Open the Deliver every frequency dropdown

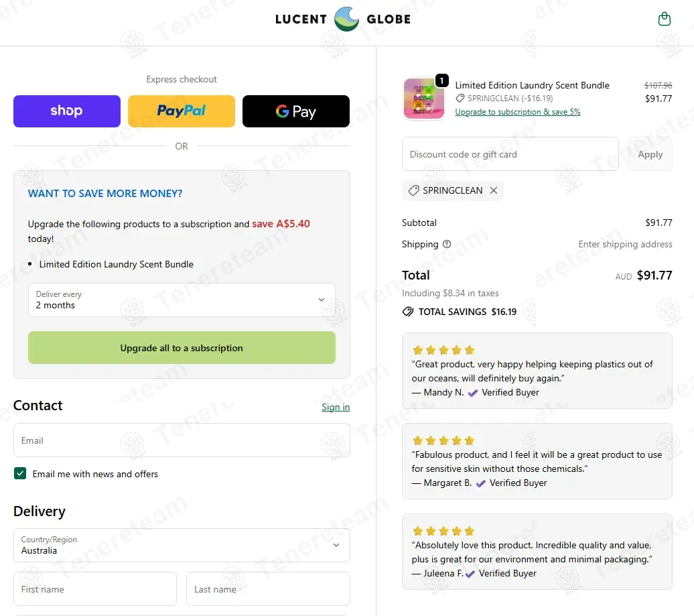[x=182, y=300]
